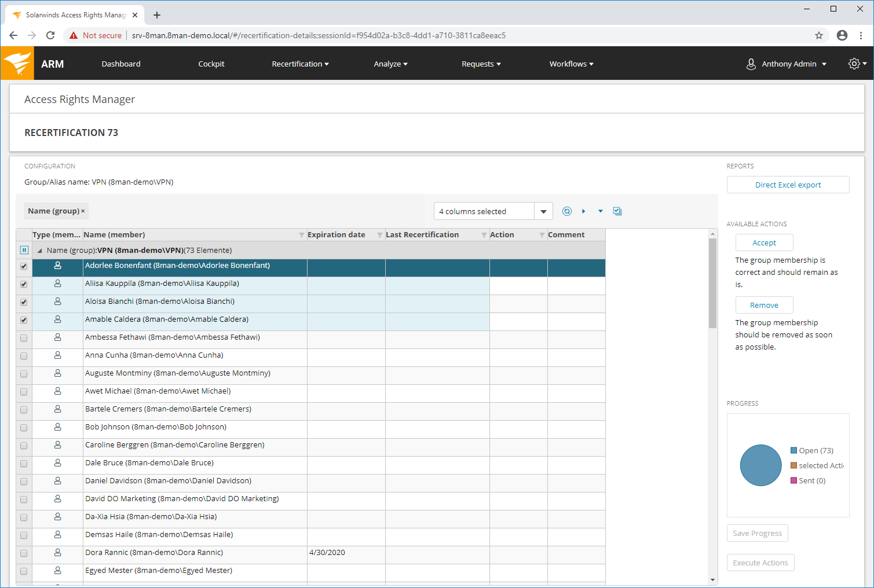Sort by the Expiration date column header

tap(336, 234)
